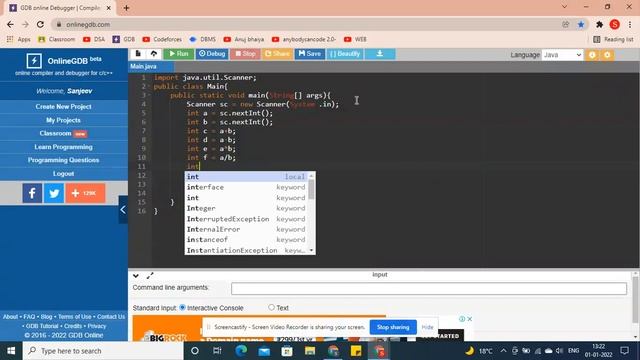Click the autocomplete list scroll-down arrow
Screen dimensions: 640x360
(312, 251)
